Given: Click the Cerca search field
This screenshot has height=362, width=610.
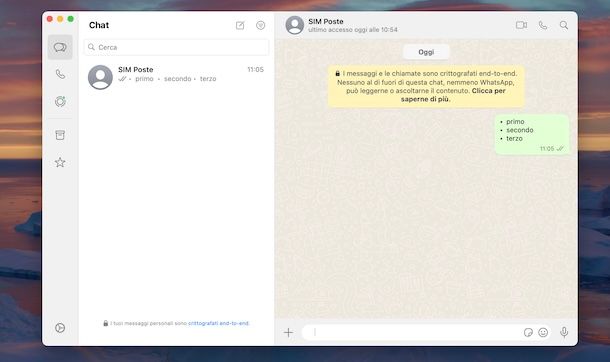Looking at the screenshot, I should tap(176, 47).
